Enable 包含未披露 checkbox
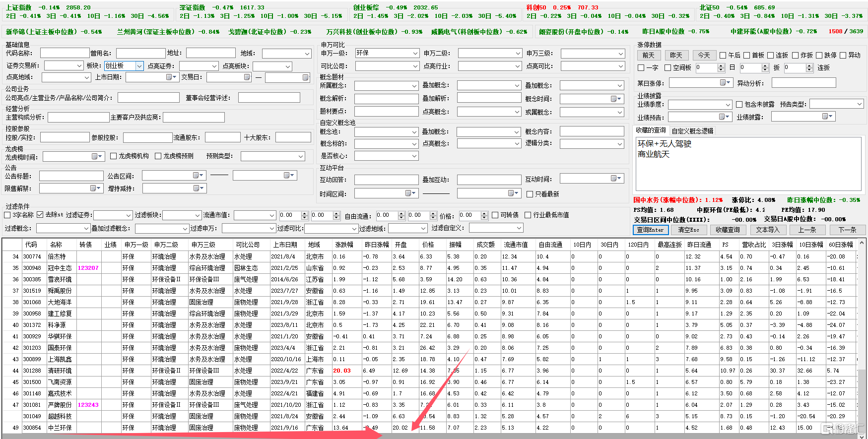 click(739, 104)
